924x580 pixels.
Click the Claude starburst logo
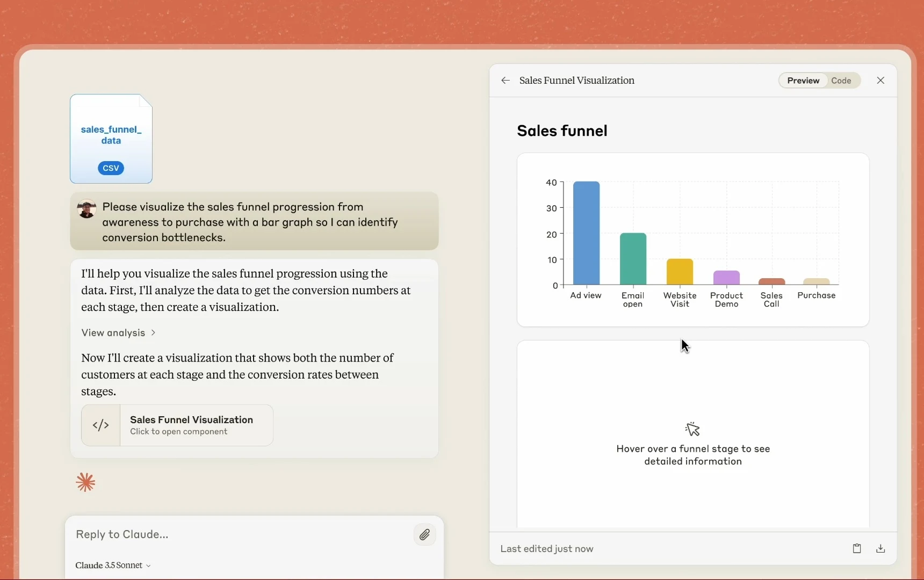[x=85, y=482]
